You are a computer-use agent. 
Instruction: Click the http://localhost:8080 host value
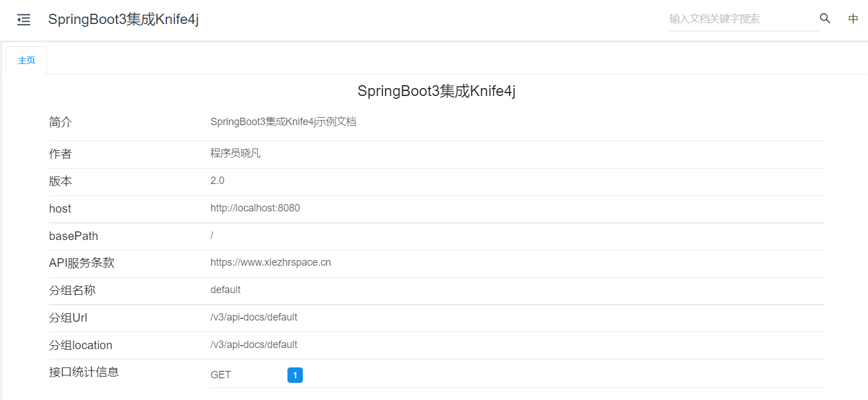[255, 208]
